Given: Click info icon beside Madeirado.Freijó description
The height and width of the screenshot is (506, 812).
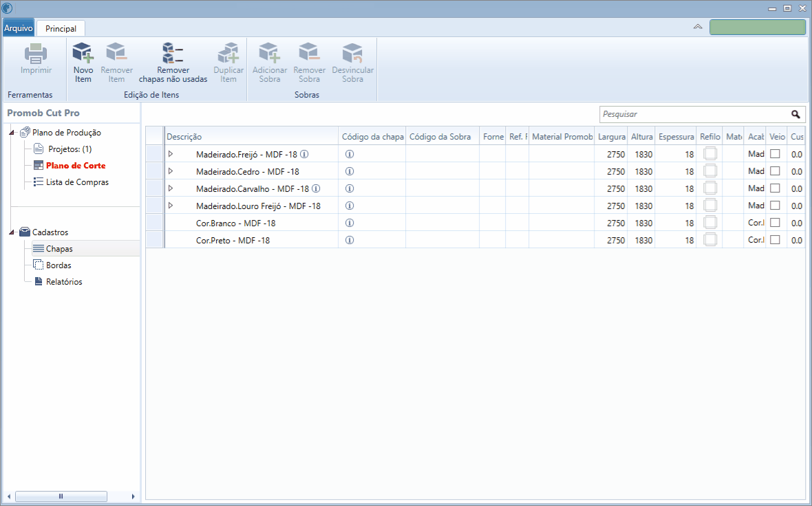Looking at the screenshot, I should [x=304, y=154].
